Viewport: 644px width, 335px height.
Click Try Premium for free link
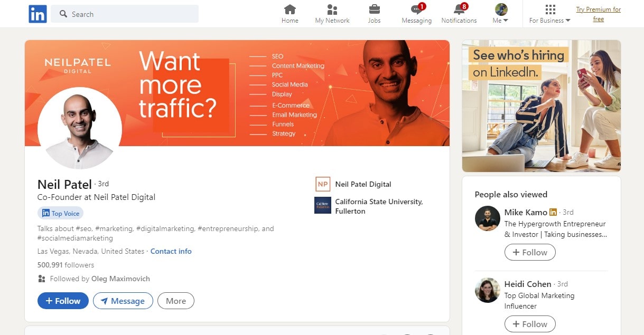coord(598,14)
